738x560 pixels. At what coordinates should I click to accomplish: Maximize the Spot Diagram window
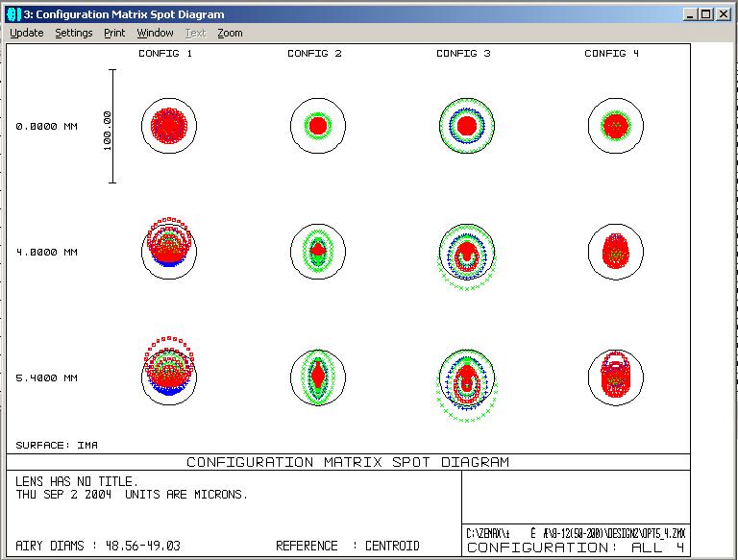pos(706,14)
